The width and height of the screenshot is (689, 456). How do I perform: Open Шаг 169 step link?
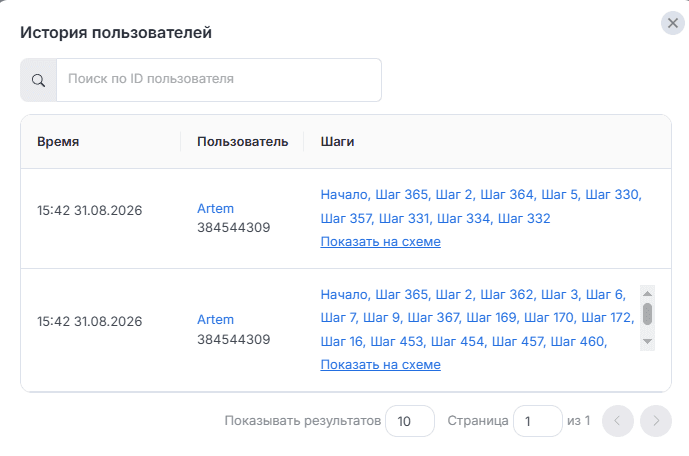pyautogui.click(x=491, y=317)
